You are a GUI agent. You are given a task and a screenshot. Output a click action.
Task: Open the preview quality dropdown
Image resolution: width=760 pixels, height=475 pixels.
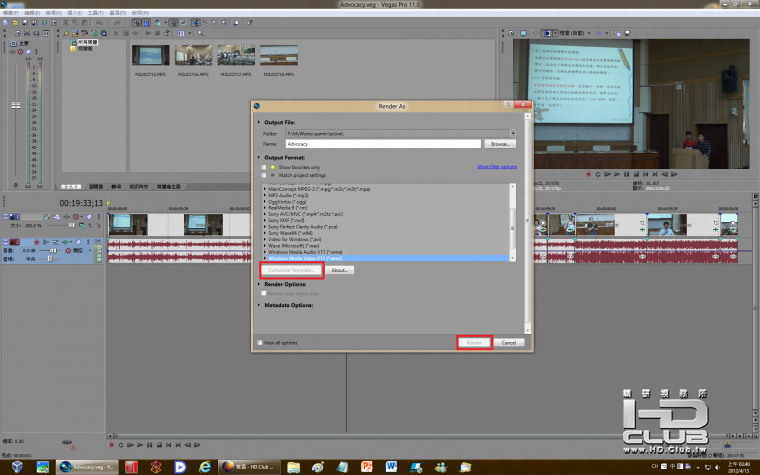click(x=589, y=33)
